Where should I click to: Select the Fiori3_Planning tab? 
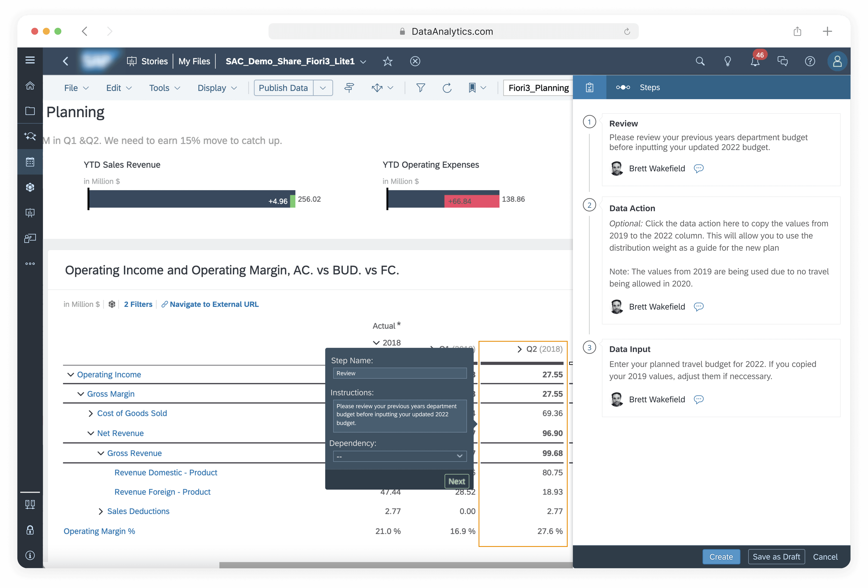pos(538,88)
